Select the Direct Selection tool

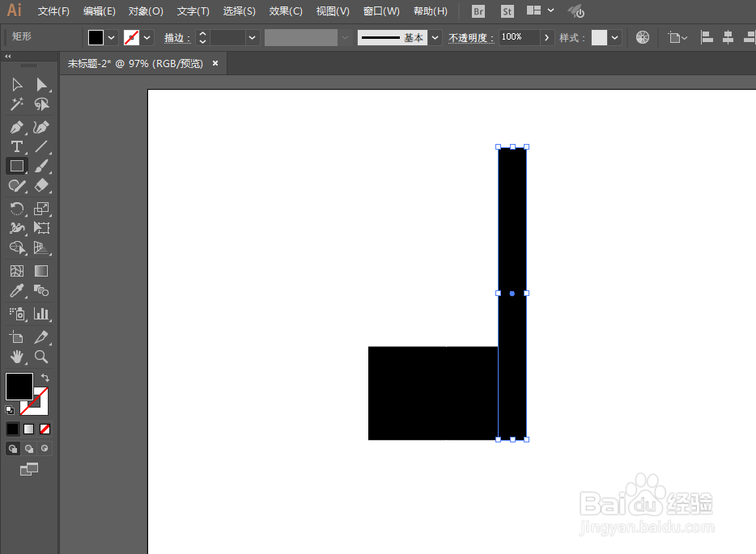(41, 85)
